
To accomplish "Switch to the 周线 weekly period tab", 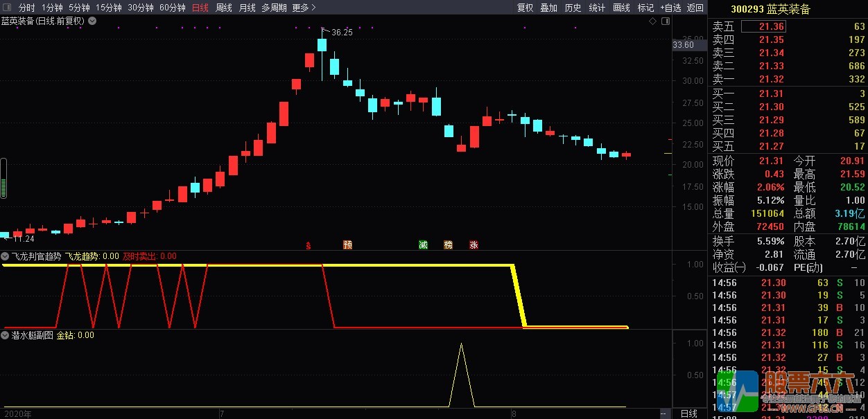I will (x=223, y=8).
